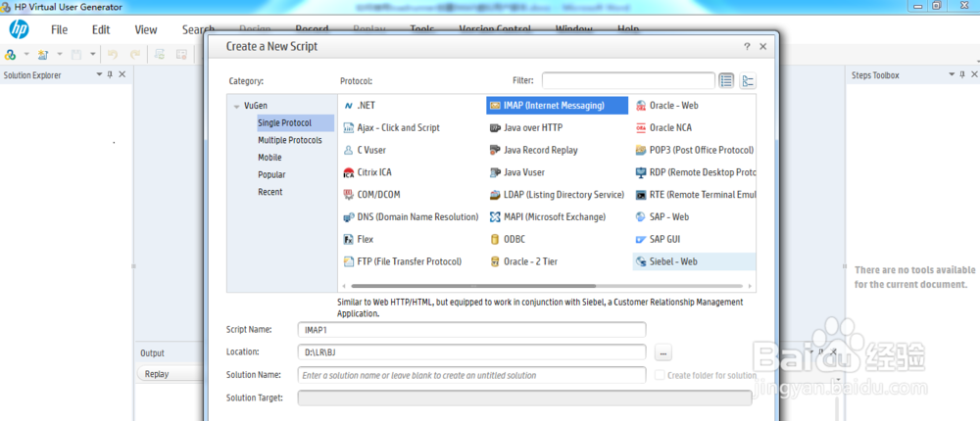
Task: Open the View menu
Action: click(x=146, y=29)
